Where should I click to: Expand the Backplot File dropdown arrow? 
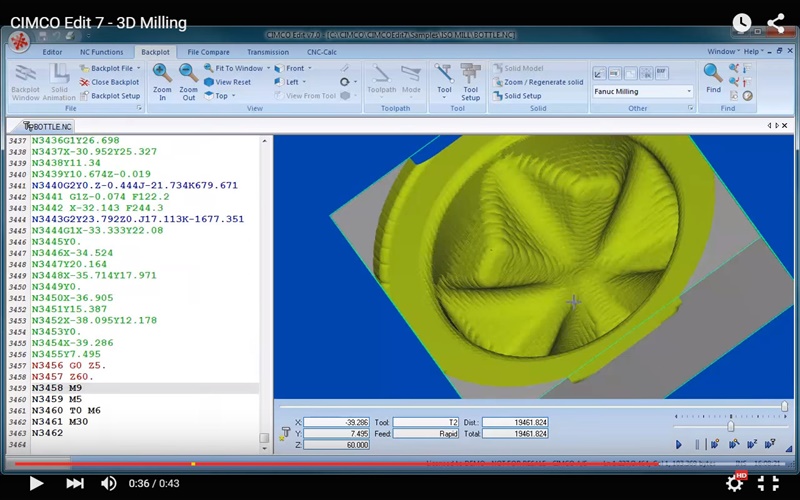click(x=138, y=68)
